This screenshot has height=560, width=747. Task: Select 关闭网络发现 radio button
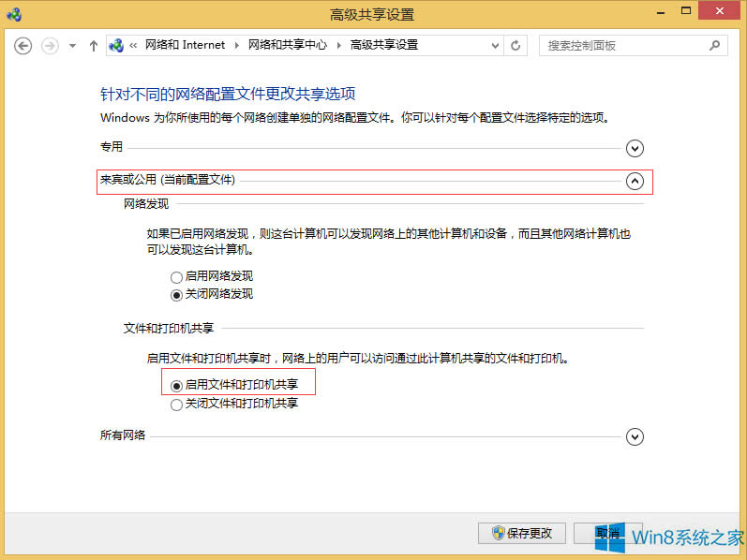point(176,294)
